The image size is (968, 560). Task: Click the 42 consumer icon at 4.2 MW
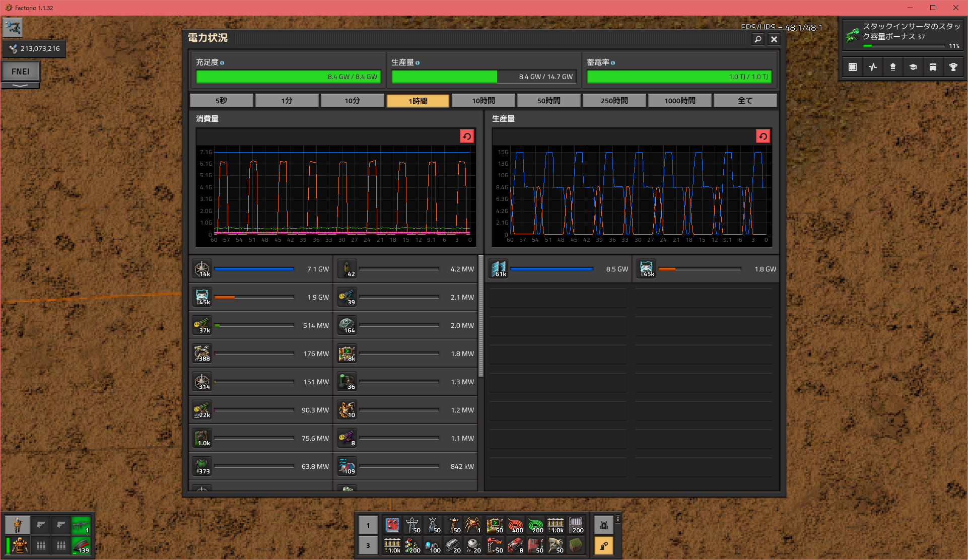pyautogui.click(x=347, y=269)
